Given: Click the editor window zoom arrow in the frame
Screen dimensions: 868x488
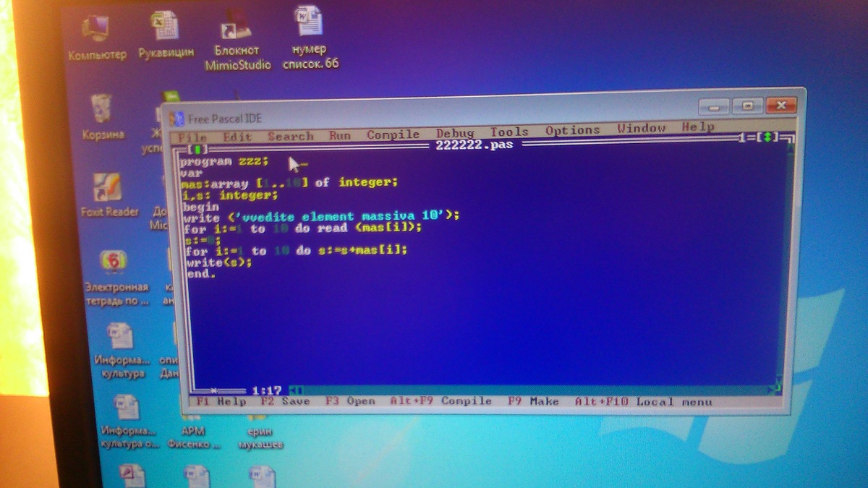Looking at the screenshot, I should click(x=770, y=137).
